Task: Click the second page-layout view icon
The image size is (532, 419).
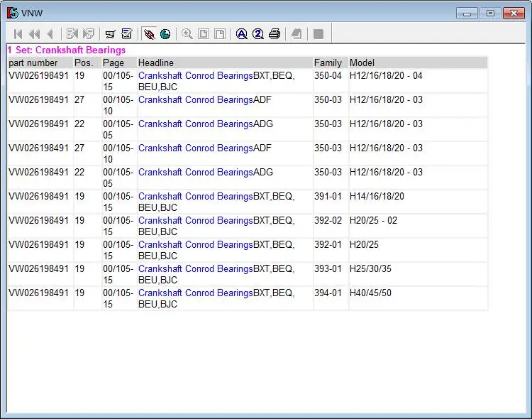Action: click(x=220, y=34)
